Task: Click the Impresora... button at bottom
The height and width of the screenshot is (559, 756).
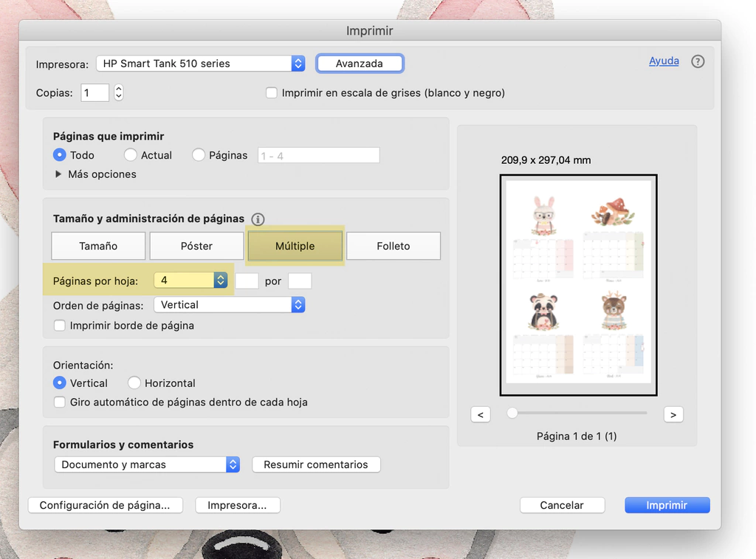Action: 237,505
